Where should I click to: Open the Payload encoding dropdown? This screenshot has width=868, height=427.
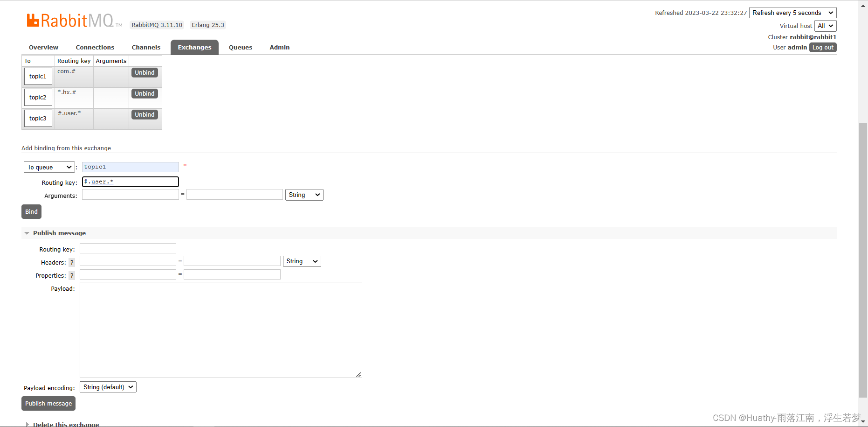point(108,387)
